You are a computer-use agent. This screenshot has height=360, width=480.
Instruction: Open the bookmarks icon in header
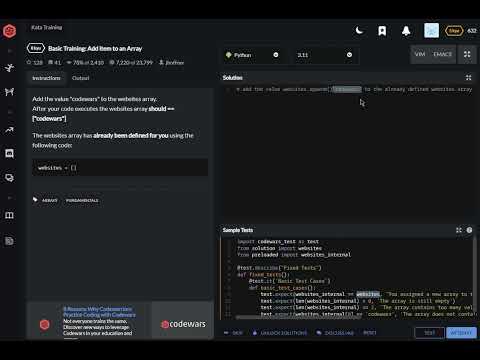click(x=382, y=31)
